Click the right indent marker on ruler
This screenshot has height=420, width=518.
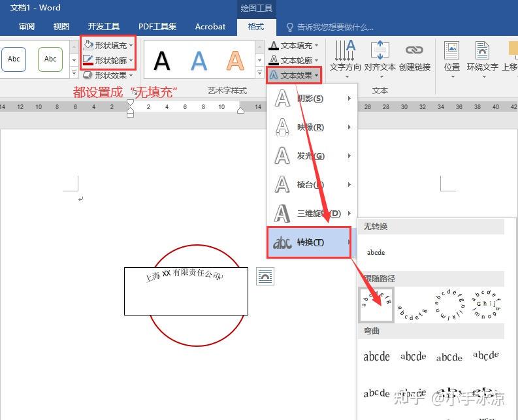click(x=241, y=110)
